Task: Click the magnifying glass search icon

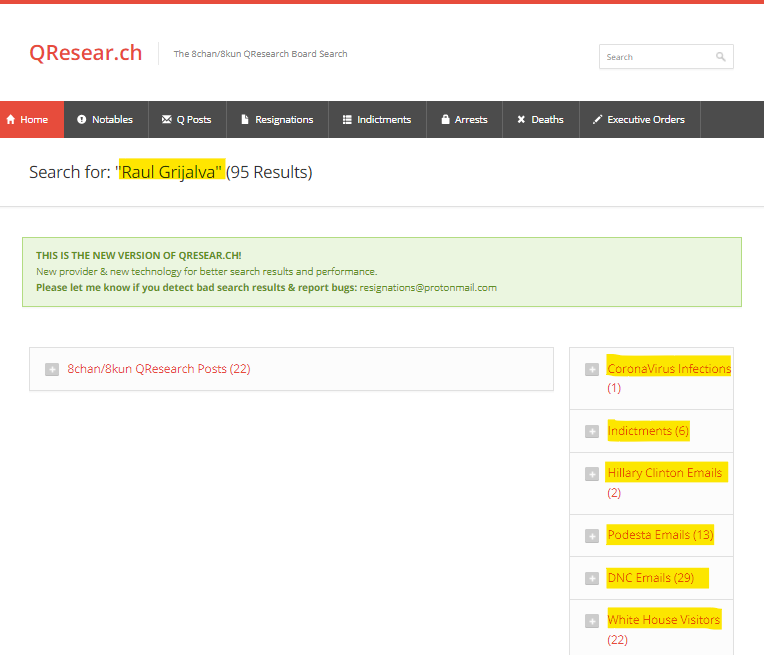Action: coord(721,57)
